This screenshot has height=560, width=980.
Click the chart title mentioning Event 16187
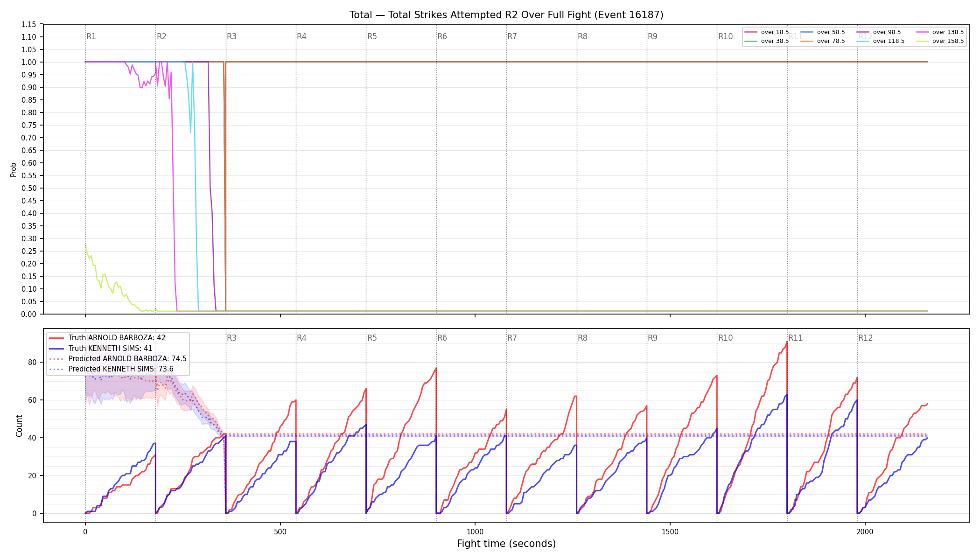click(506, 15)
